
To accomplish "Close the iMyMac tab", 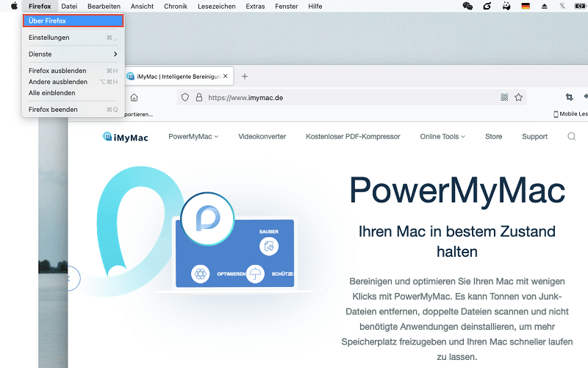I will (x=225, y=77).
